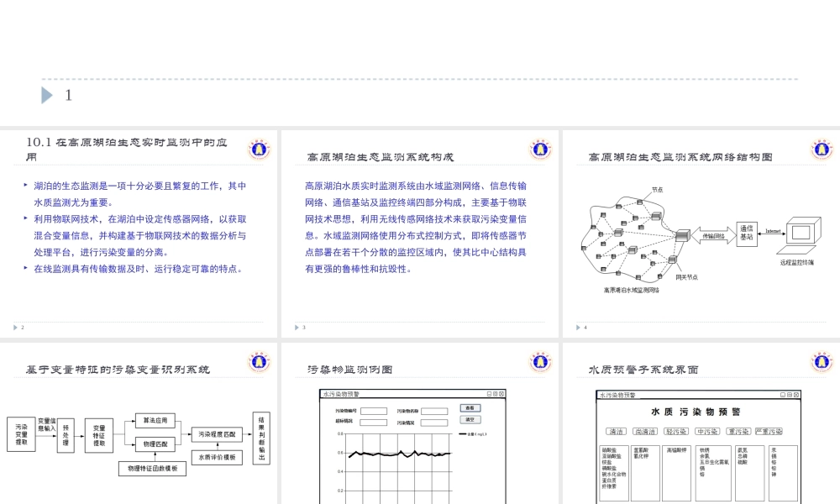This screenshot has width=840, height=504.
Task: Expand the triangle marker beside page number 3
Action: 296,327
